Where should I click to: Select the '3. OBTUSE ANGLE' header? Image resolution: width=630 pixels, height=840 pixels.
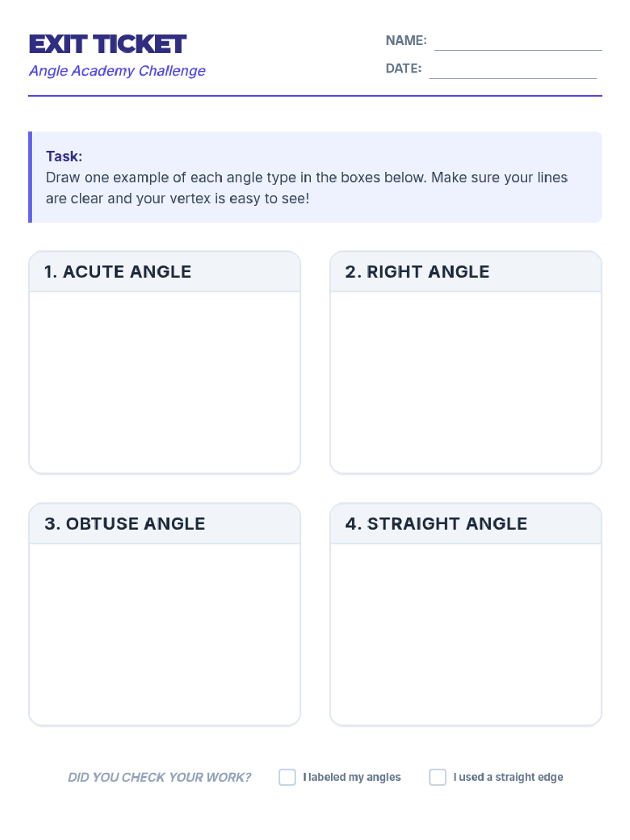pyautogui.click(x=125, y=523)
